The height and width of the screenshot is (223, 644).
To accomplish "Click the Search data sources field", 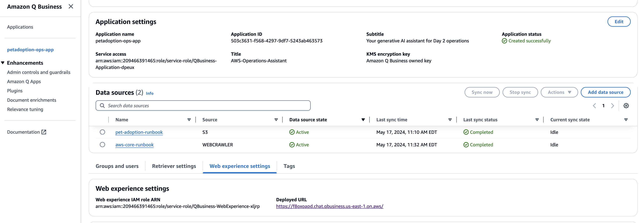I will pos(203,106).
